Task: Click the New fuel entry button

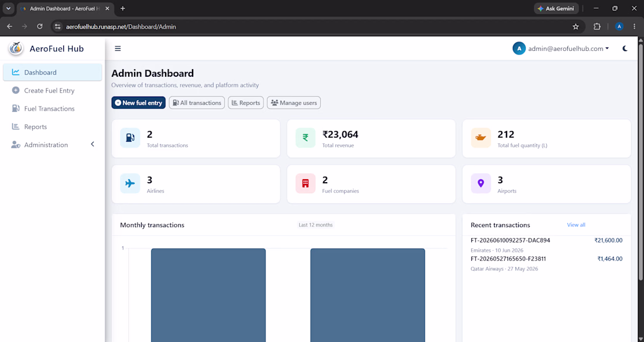Action: [x=138, y=102]
